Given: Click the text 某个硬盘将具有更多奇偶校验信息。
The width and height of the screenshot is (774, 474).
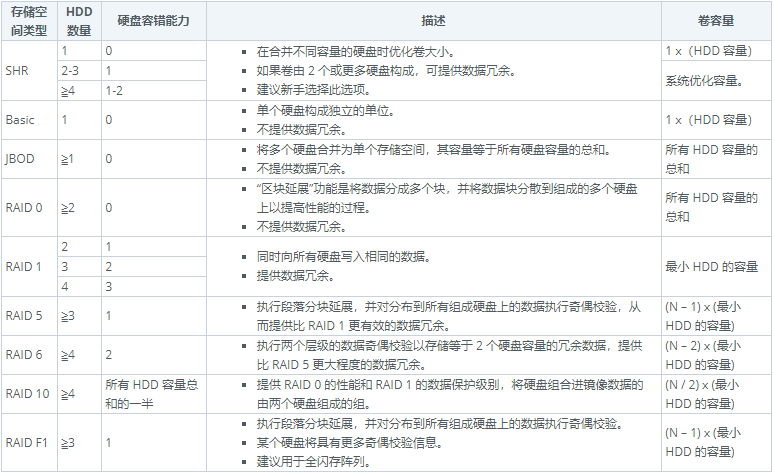Looking at the screenshot, I should tap(349, 442).
